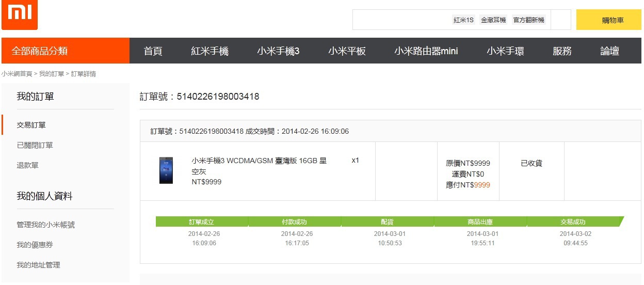Screen dimensions: 644x285
Task: Open the 小米路由器mini nav item
Action: click(x=426, y=51)
